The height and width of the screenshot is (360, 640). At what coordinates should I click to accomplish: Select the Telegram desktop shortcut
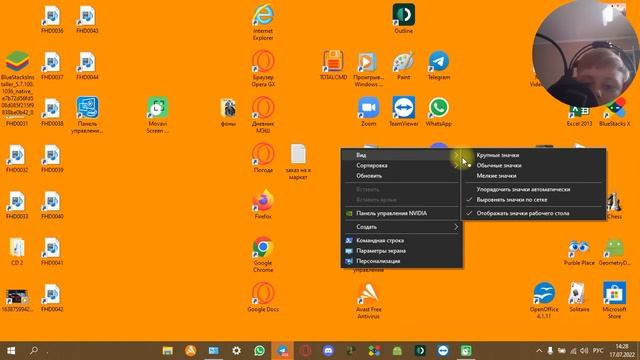click(x=439, y=65)
